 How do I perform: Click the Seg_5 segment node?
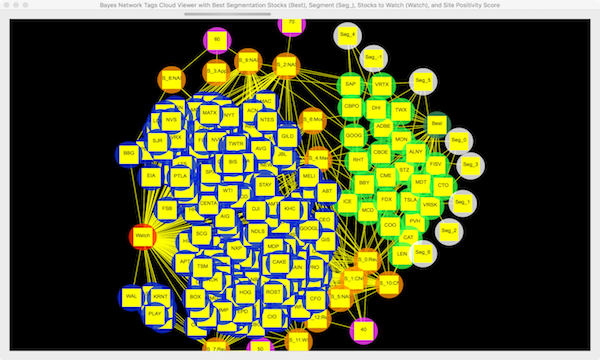point(423,81)
